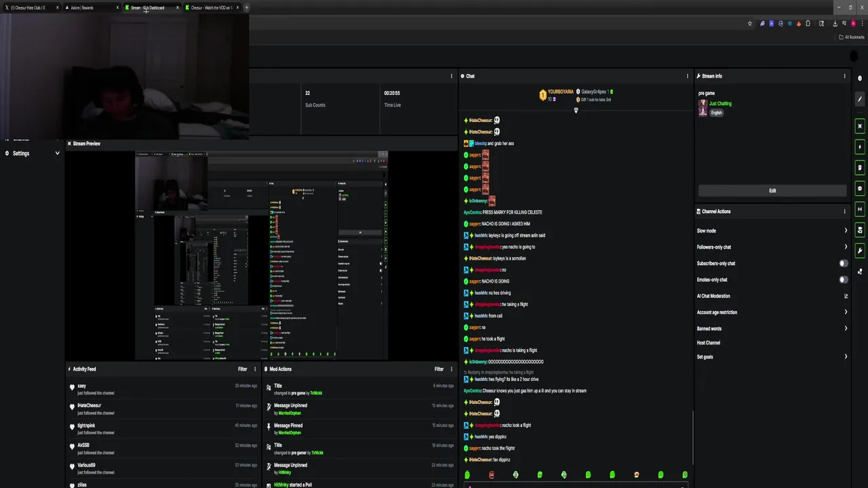868x488 pixels.
Task: Expand the Settings section in left sidebar
Action: pyautogui.click(x=57, y=153)
